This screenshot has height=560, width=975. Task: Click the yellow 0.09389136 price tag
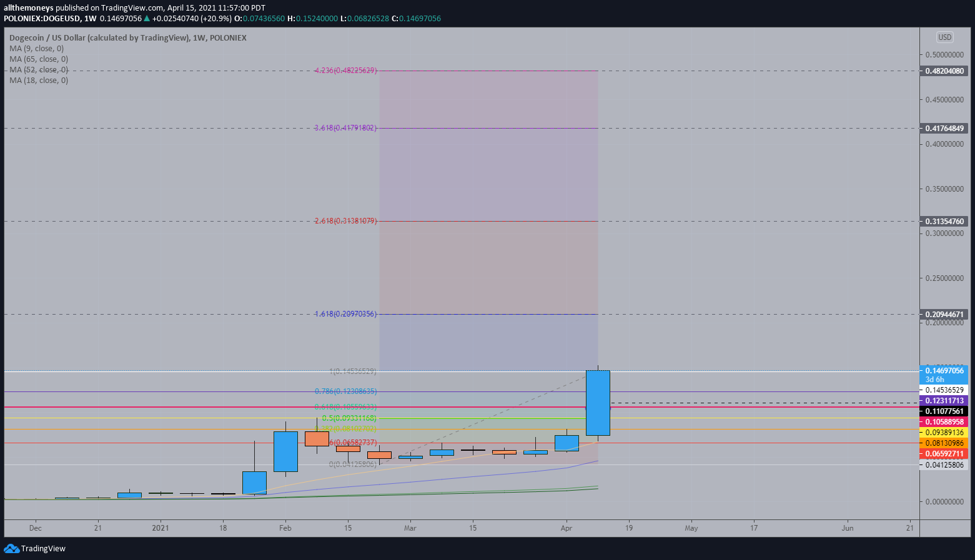[x=944, y=433]
